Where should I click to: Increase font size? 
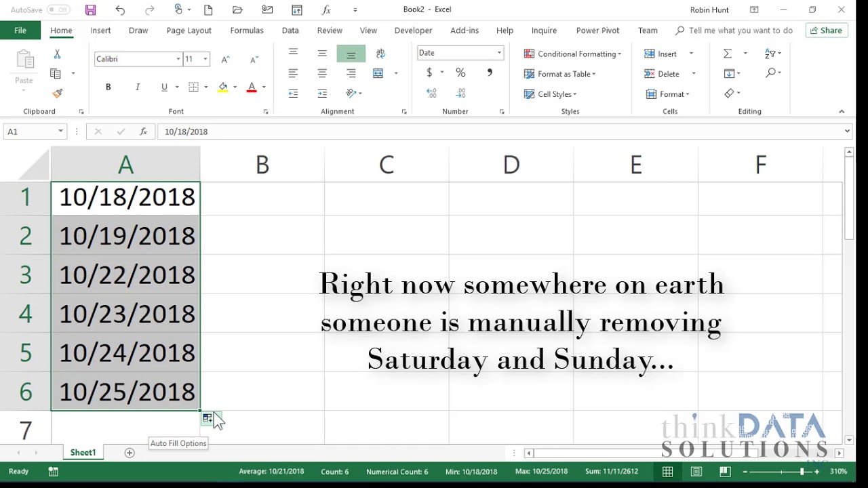(x=226, y=59)
